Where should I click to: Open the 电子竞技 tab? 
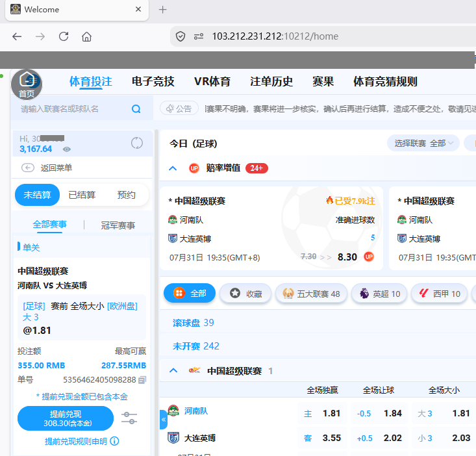click(153, 81)
